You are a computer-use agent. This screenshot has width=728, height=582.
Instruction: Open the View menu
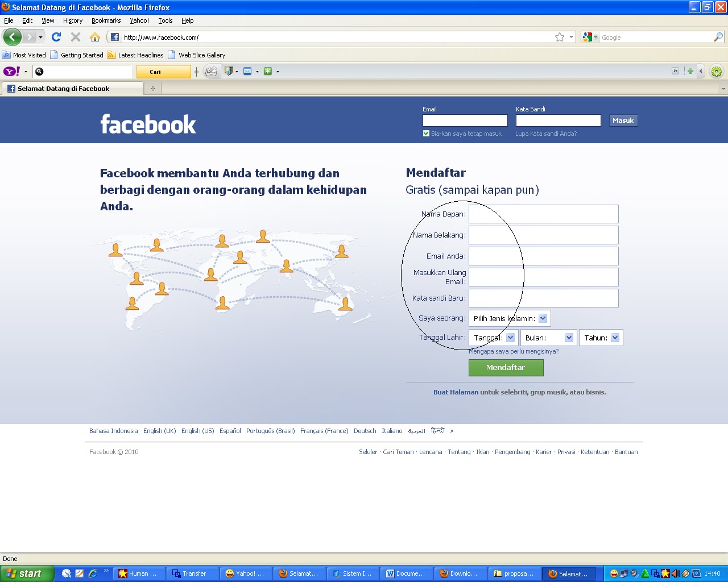tap(48, 20)
